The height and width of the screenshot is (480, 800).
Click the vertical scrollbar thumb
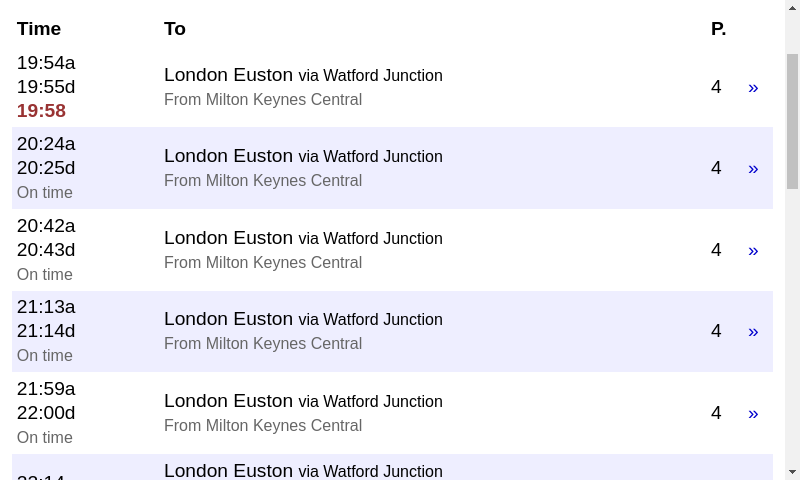792,121
